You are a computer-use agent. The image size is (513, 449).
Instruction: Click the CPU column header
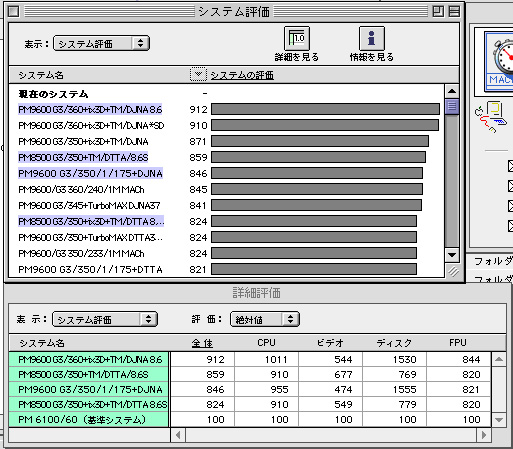pyautogui.click(x=266, y=343)
